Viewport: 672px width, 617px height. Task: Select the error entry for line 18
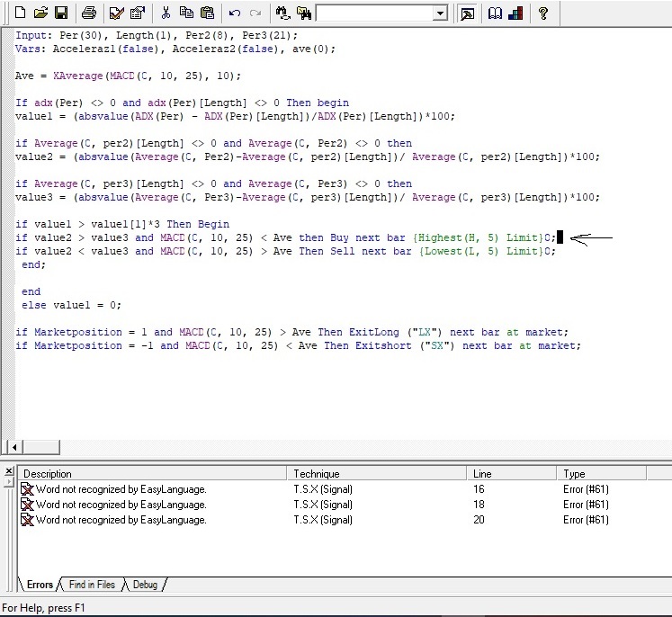(121, 505)
